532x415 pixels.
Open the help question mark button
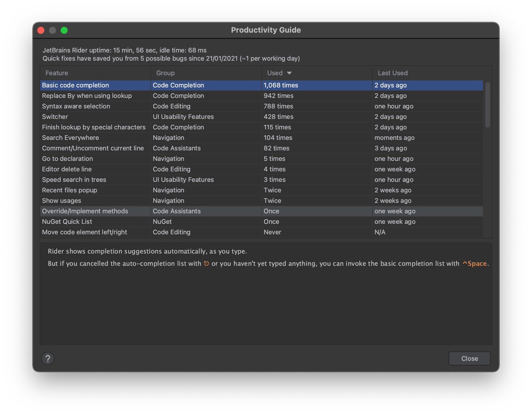pyautogui.click(x=48, y=358)
